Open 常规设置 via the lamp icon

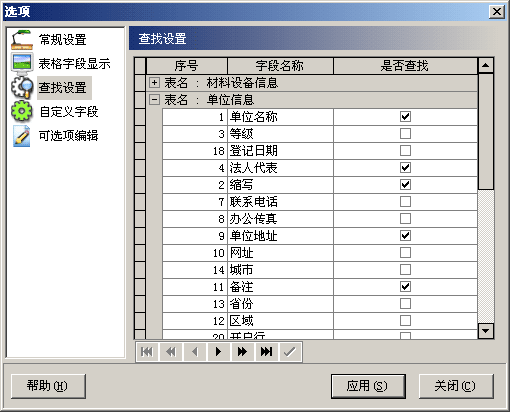[22, 39]
